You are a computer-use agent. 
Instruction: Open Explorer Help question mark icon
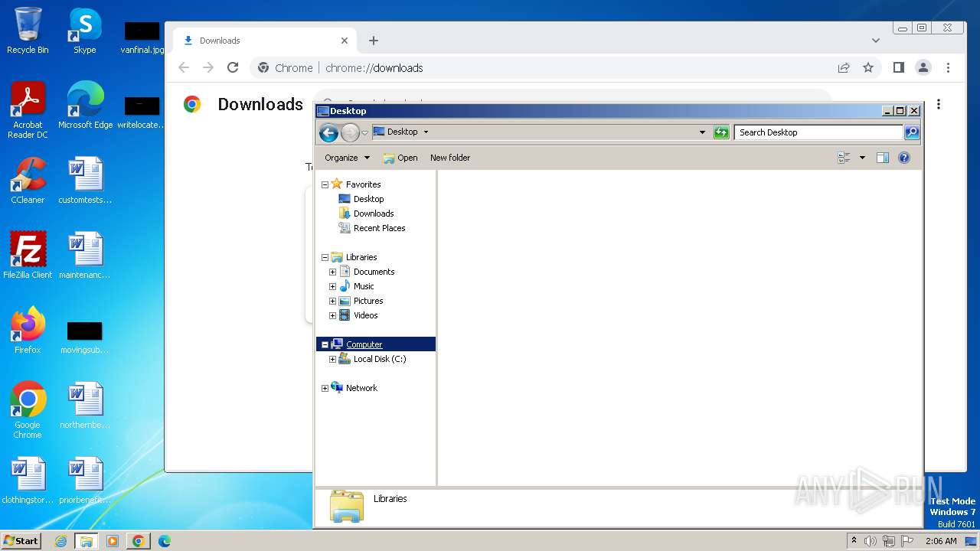point(904,158)
